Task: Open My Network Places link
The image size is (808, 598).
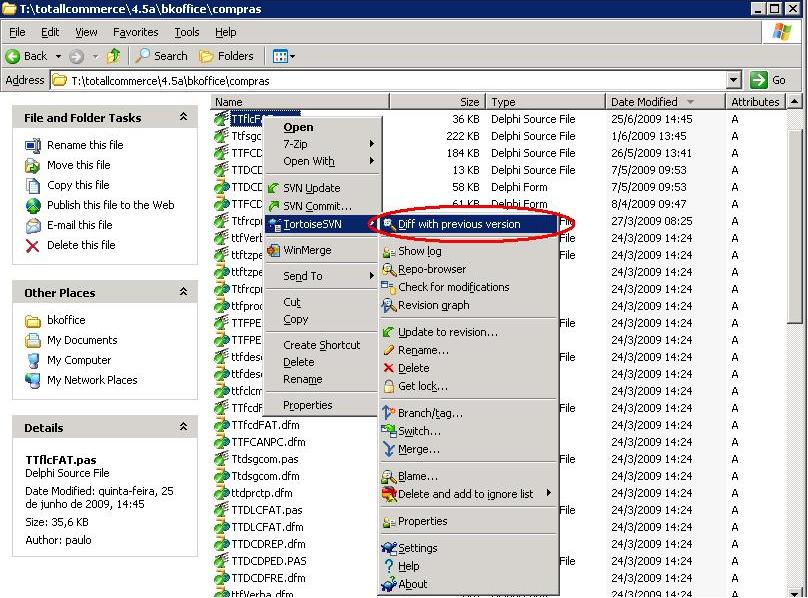Action: (92, 380)
